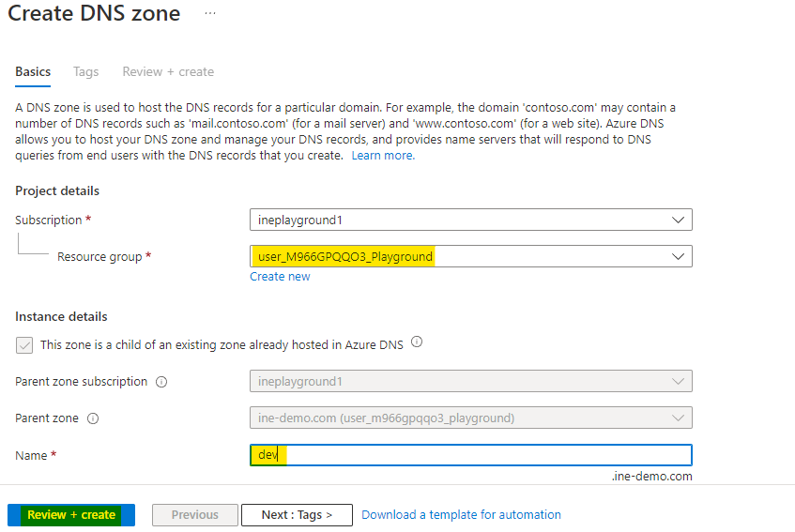Toggle the child of existing zone checkbox
The width and height of the screenshot is (795, 532).
(24, 345)
